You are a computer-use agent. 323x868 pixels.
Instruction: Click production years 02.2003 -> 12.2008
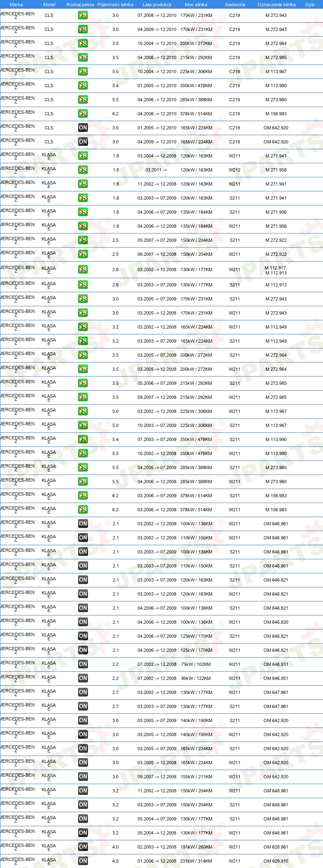point(157,847)
